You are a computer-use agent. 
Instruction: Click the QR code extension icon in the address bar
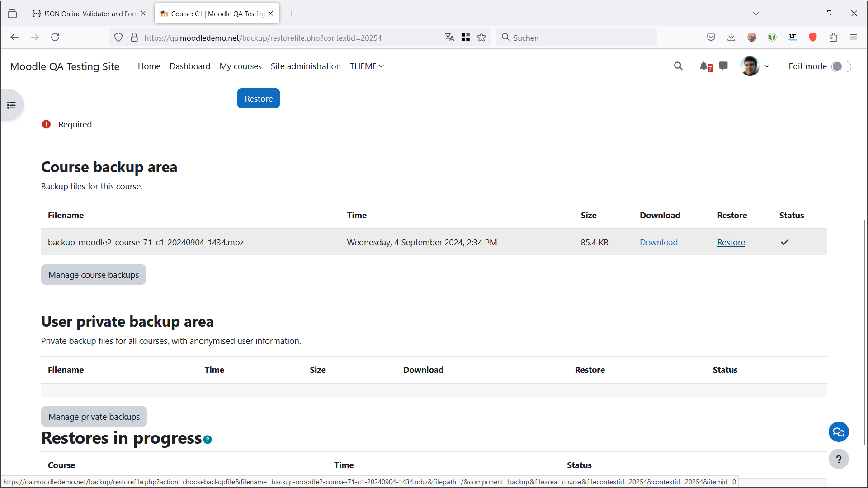466,38
